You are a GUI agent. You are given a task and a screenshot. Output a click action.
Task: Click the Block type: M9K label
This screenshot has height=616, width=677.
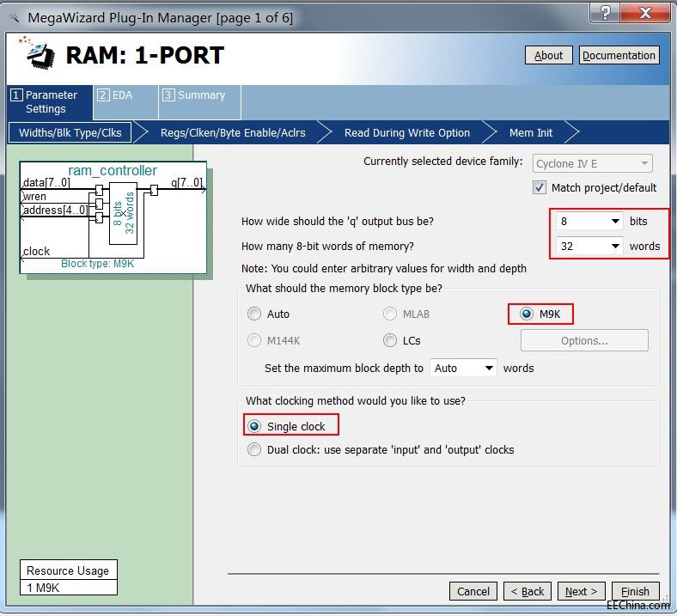click(x=98, y=264)
